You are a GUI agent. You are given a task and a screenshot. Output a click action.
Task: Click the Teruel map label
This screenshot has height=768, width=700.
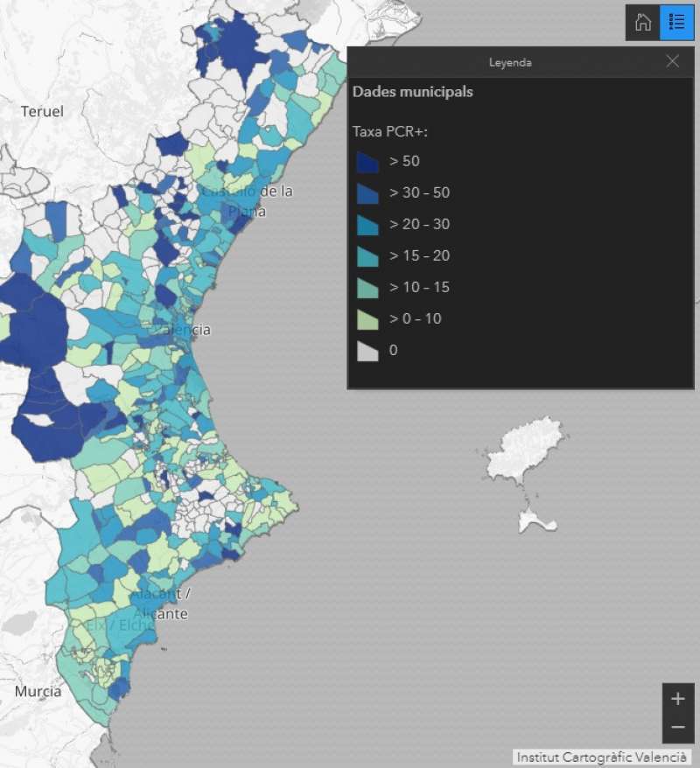pos(43,111)
